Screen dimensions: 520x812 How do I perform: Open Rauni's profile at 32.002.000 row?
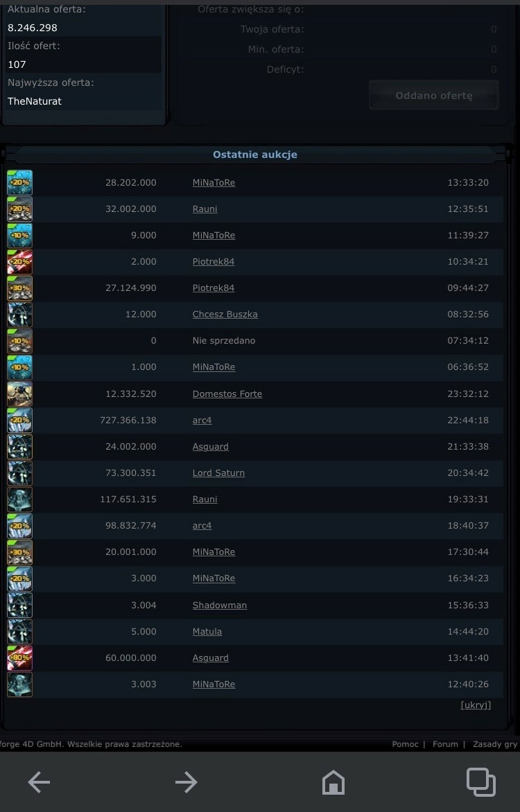(205, 209)
